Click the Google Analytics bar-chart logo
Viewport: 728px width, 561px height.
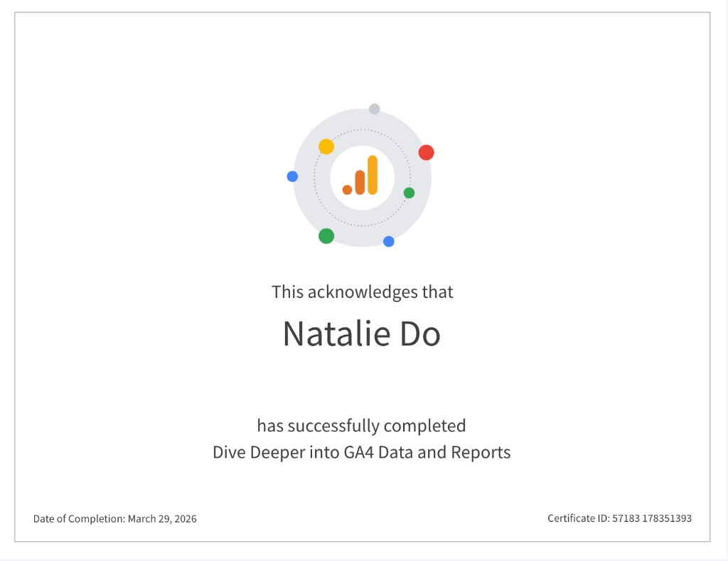360,175
